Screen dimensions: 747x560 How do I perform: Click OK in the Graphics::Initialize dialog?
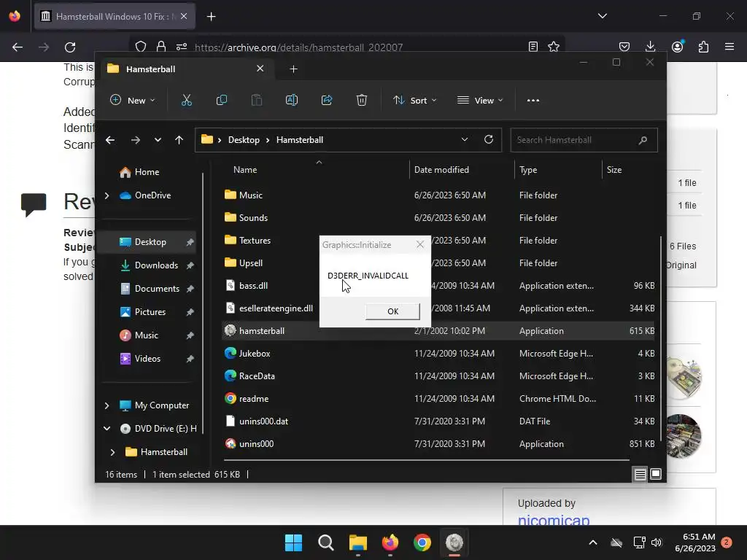[392, 311]
